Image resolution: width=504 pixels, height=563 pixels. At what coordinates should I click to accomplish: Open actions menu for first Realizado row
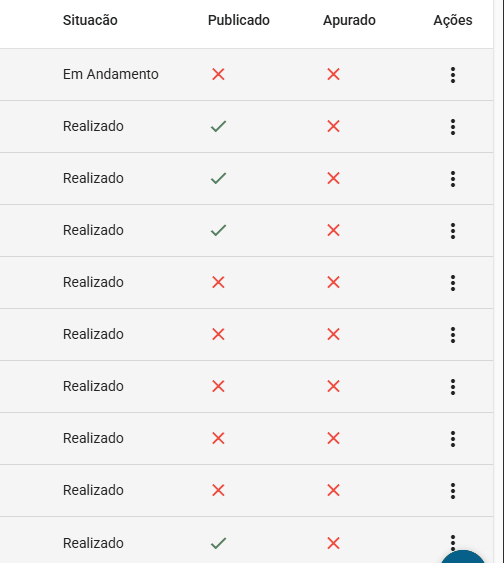click(453, 127)
